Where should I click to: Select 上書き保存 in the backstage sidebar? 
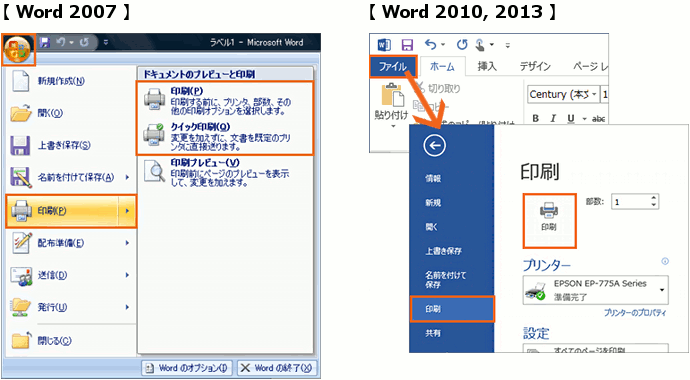click(x=451, y=251)
